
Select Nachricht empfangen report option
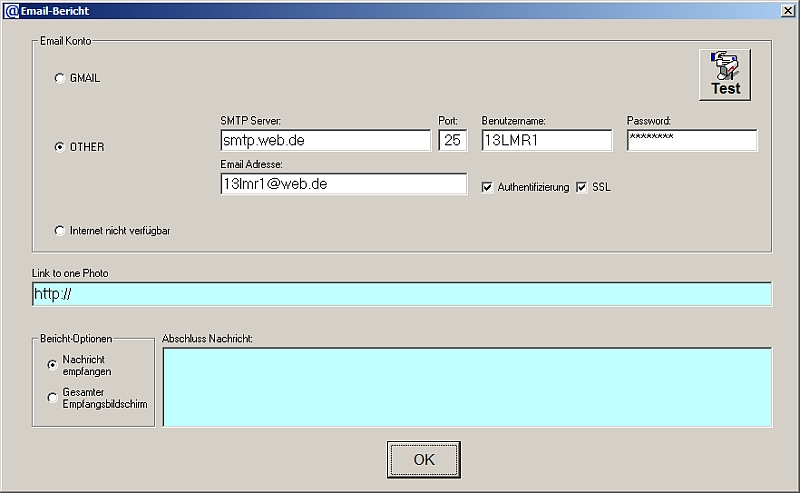(53, 365)
